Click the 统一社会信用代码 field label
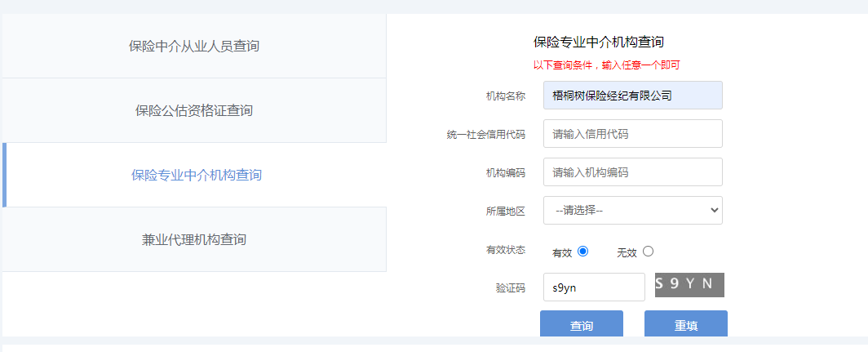Image resolution: width=868 pixels, height=352 pixels. click(x=492, y=135)
